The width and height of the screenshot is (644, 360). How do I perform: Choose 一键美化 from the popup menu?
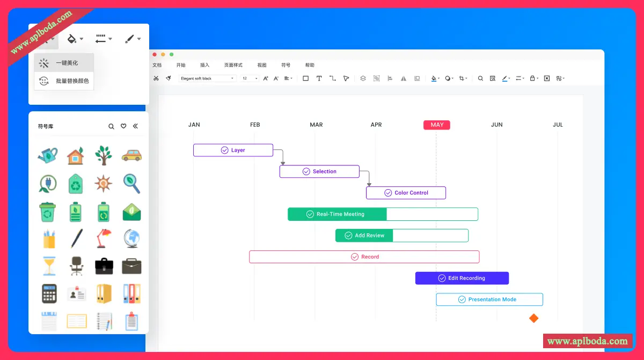(x=64, y=63)
